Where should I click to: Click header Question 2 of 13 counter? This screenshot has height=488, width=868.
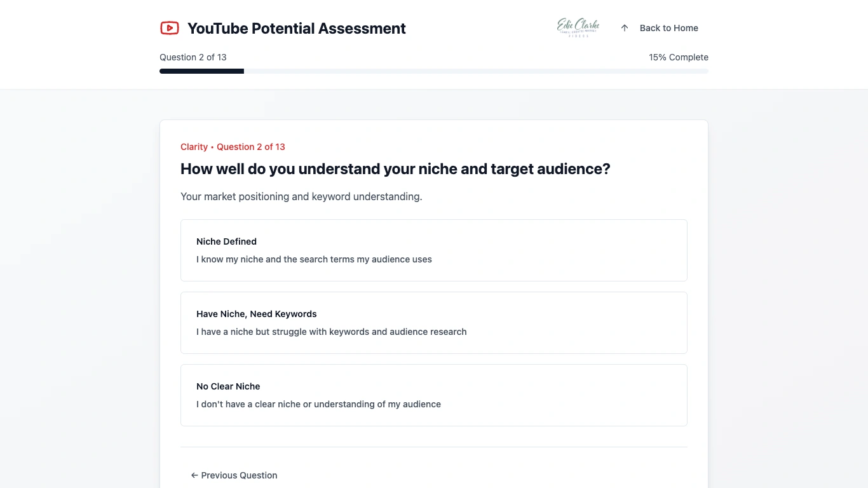[x=193, y=57]
